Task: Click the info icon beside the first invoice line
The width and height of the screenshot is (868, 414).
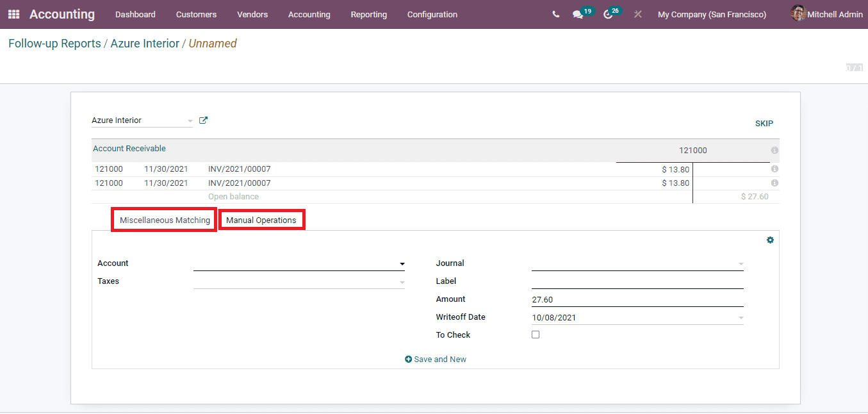Action: click(774, 169)
